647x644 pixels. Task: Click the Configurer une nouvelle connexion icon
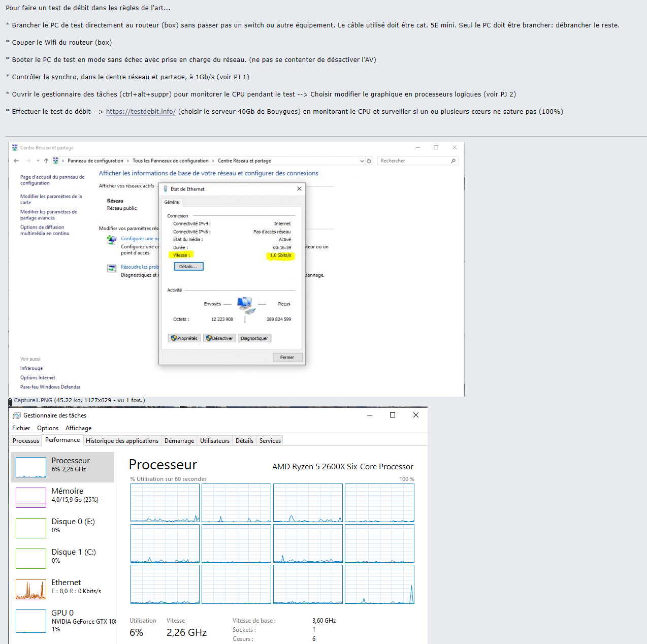pyautogui.click(x=111, y=240)
